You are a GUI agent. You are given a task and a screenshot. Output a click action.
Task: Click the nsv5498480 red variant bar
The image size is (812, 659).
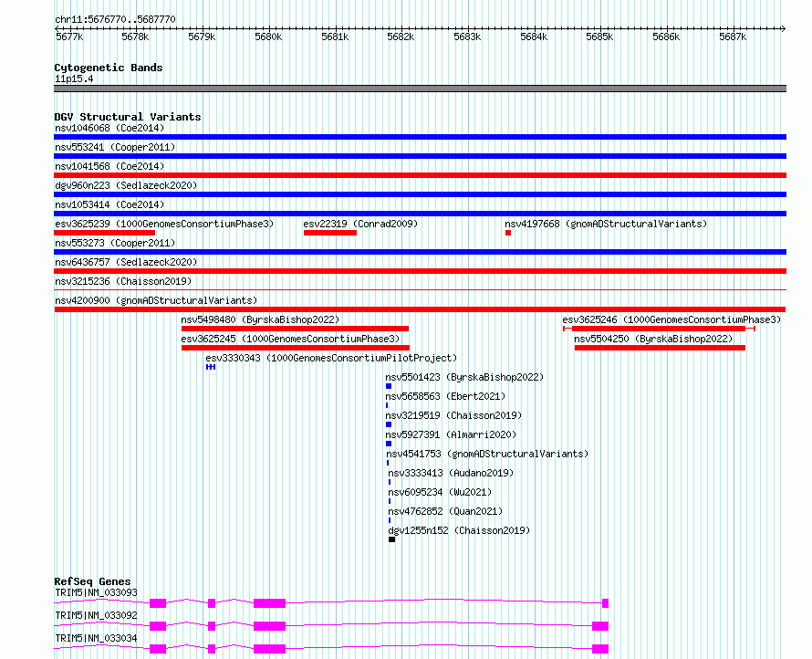pyautogui.click(x=295, y=329)
